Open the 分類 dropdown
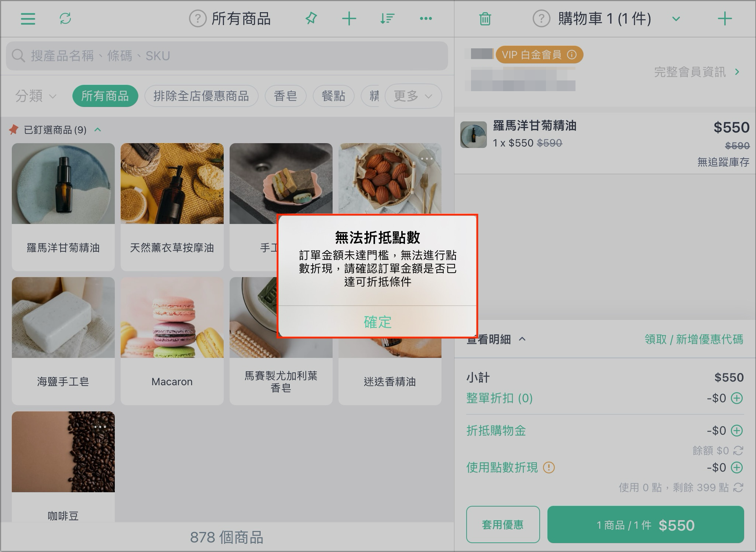 point(36,96)
